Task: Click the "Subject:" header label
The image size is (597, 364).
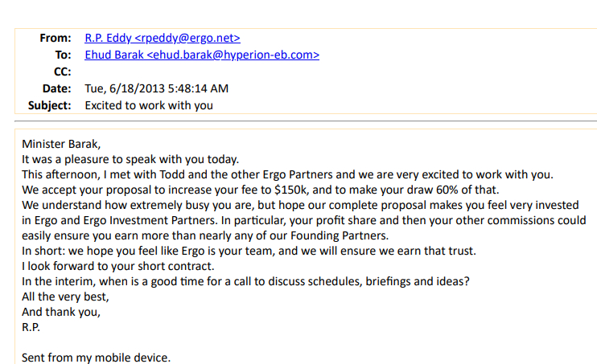Action: click(50, 105)
